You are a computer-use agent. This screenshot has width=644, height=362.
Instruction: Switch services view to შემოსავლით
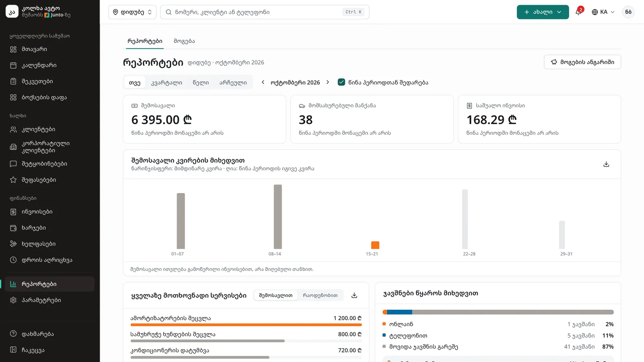click(276, 295)
